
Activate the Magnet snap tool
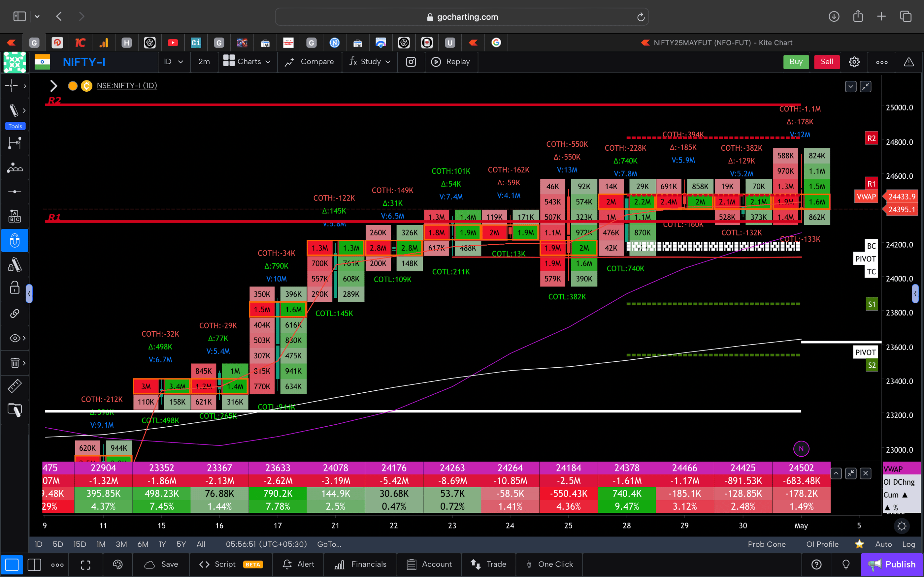pos(15,240)
